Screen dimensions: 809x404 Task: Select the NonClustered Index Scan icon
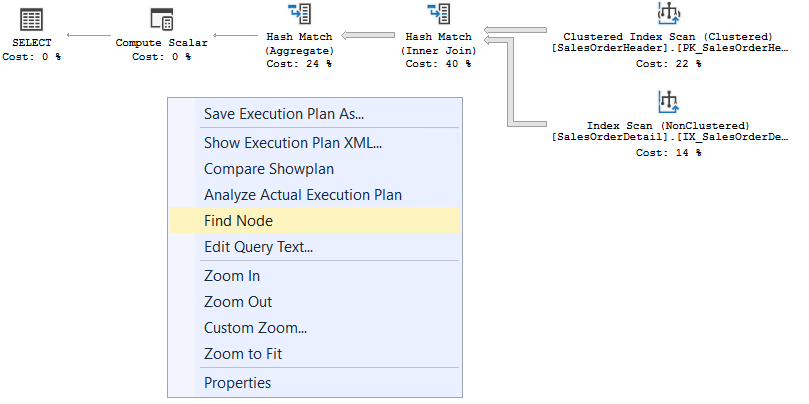[x=668, y=101]
